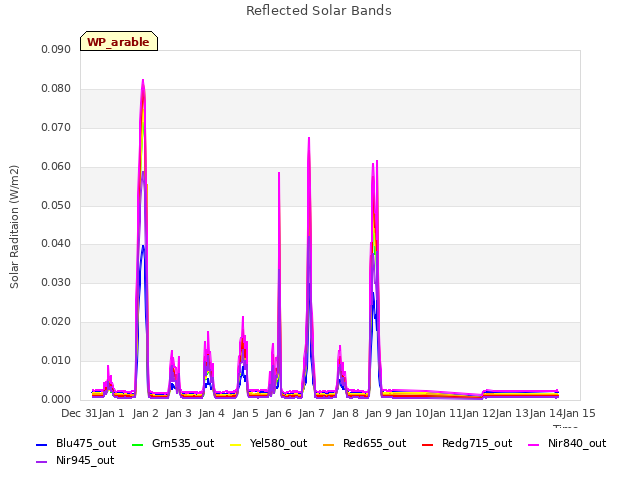Click the orange Red655_out legend swatch
This screenshot has height=480, width=640.
[329, 444]
